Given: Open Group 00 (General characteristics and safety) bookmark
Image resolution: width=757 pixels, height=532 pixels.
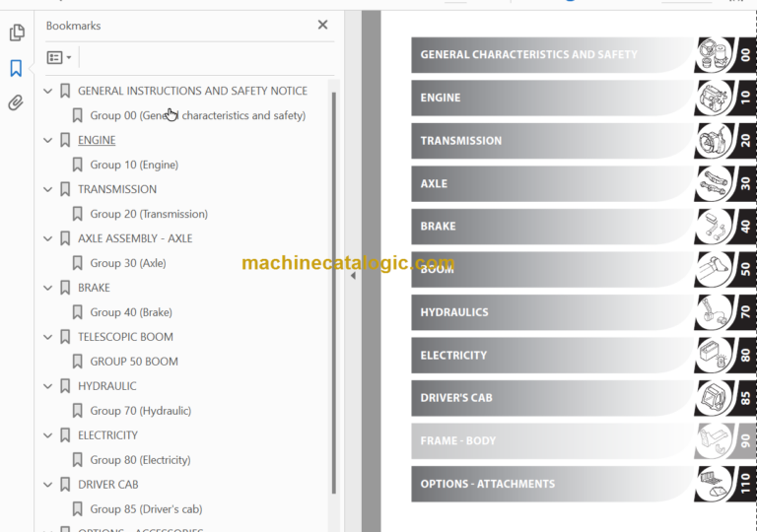Looking at the screenshot, I should (x=198, y=115).
